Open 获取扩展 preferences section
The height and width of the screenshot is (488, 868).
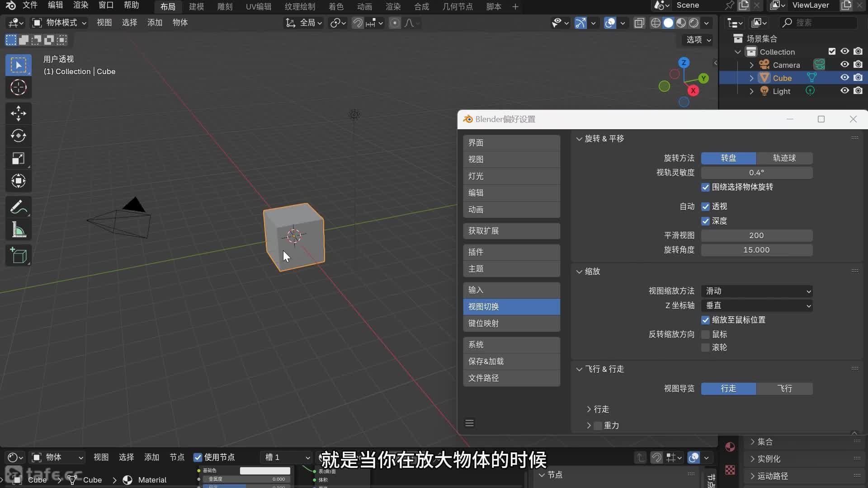pyautogui.click(x=511, y=231)
